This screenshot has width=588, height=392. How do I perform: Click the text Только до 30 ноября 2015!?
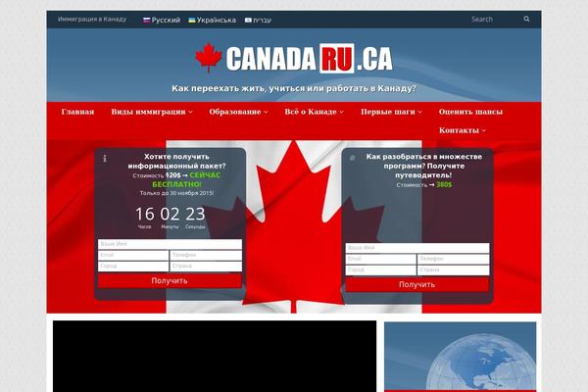(176, 193)
